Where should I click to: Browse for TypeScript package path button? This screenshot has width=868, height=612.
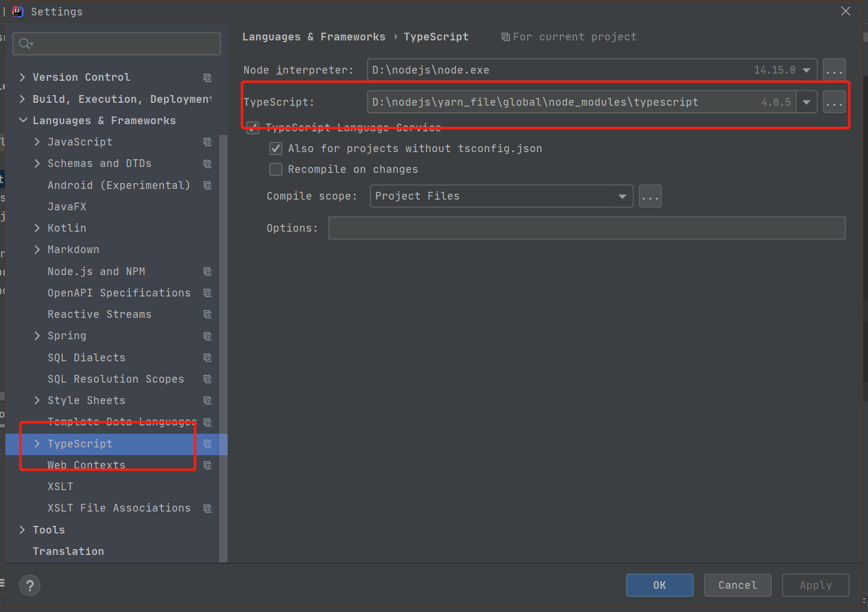(834, 102)
